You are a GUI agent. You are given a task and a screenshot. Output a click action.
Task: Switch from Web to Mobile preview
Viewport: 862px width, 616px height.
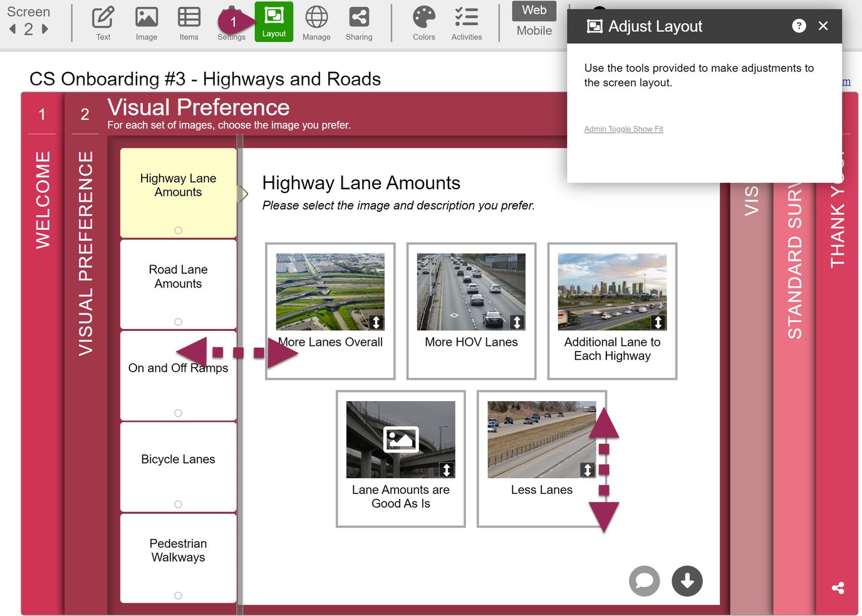[x=534, y=29]
